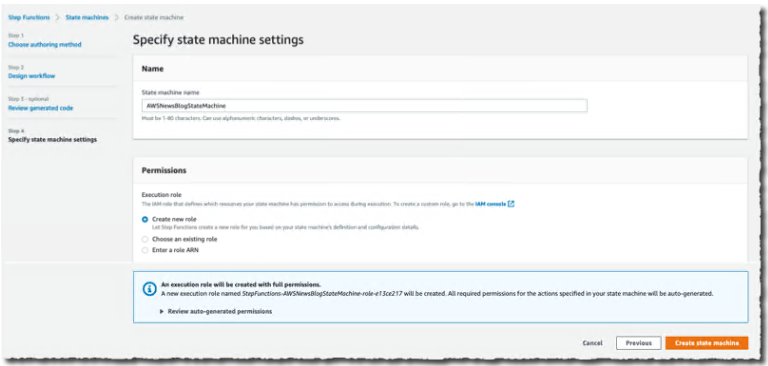The width and height of the screenshot is (768, 366).
Task: Click the State machine name input field
Action: [364, 105]
